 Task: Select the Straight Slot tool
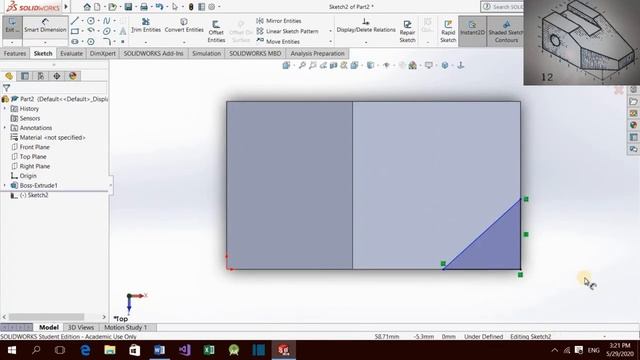(75, 41)
